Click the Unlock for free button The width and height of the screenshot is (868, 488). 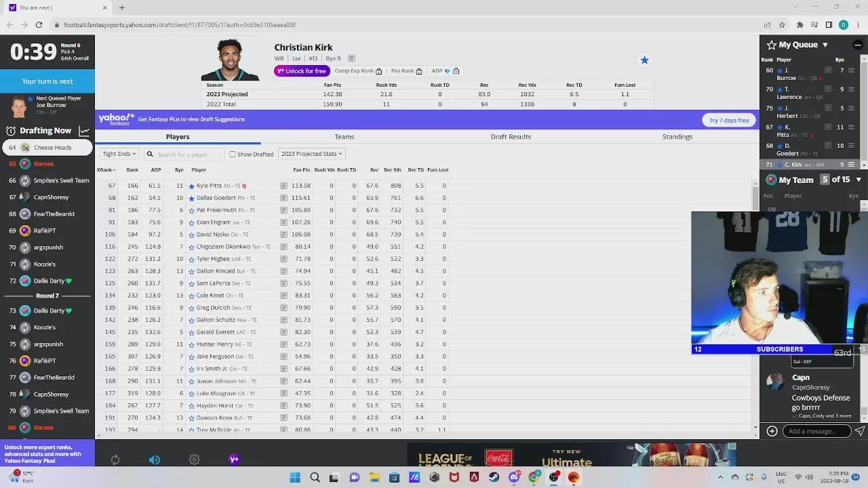pyautogui.click(x=302, y=71)
